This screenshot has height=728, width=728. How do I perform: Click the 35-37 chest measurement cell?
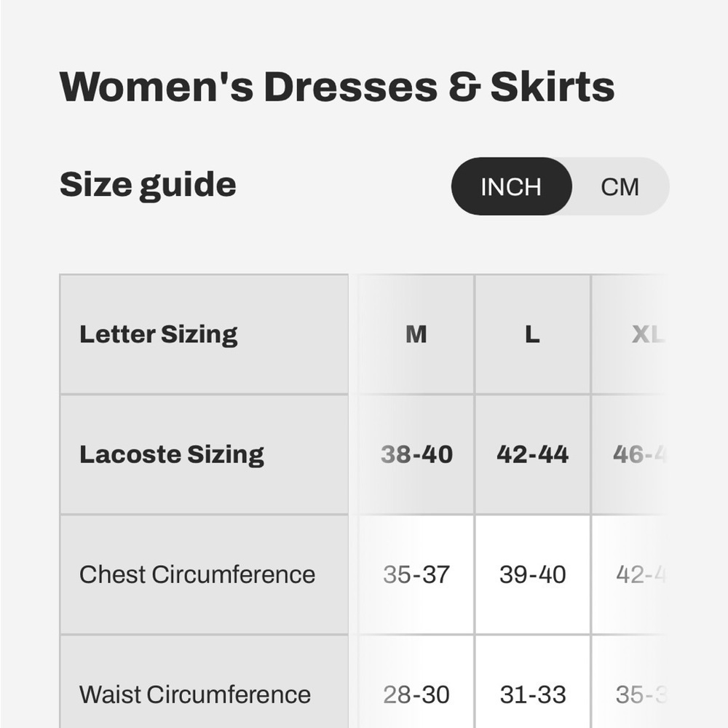tap(416, 575)
